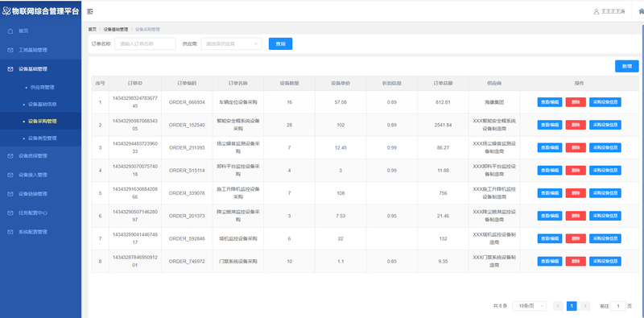644x318 pixels.
Task: Open 采购设备信息 for ORDER_592848
Action: tap(605, 238)
